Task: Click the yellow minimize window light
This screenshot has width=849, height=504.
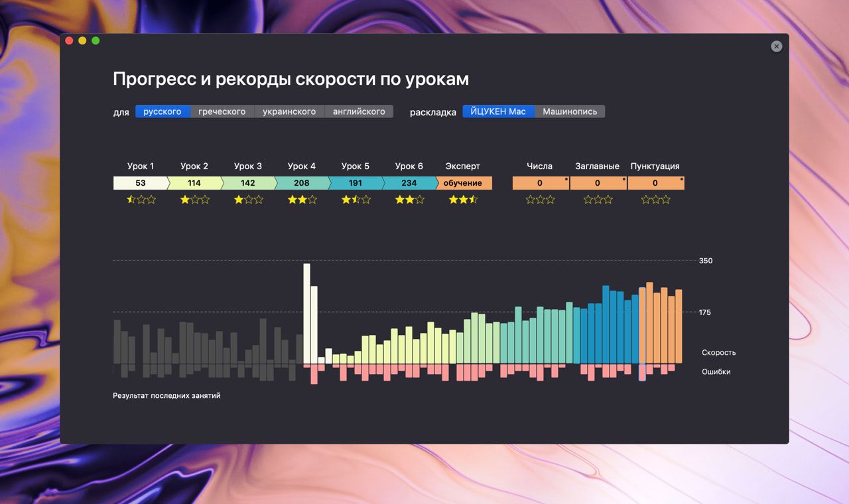Action: (x=82, y=40)
